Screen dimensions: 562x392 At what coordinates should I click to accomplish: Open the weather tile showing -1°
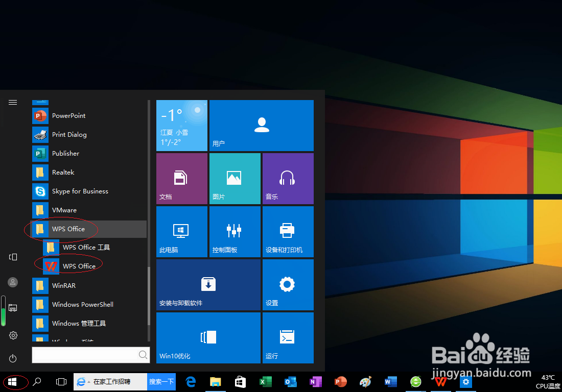pyautogui.click(x=182, y=125)
